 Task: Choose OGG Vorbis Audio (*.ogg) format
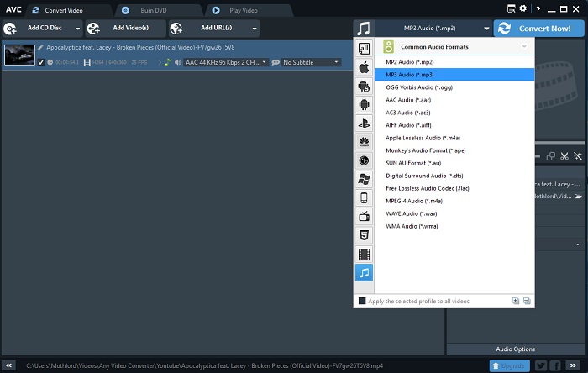(454, 87)
